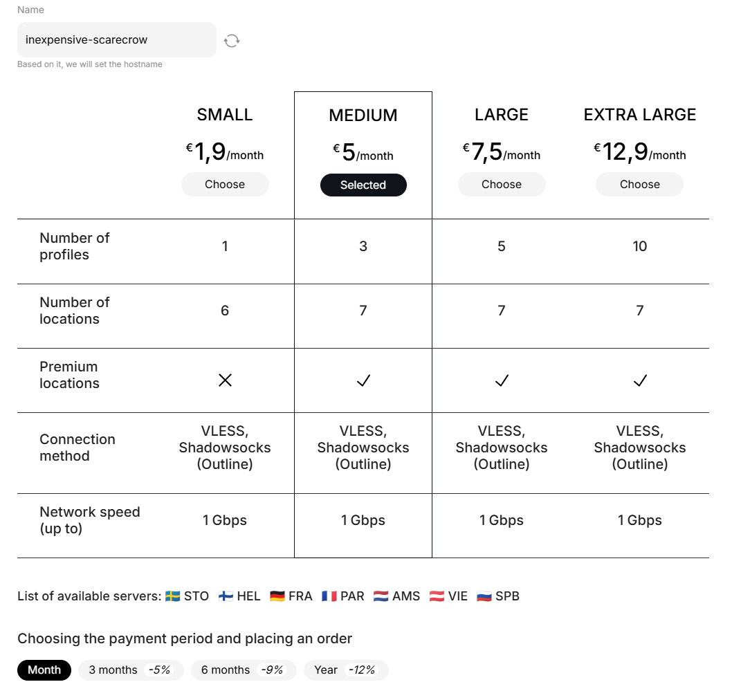Viewport: 732px width, 700px height.
Task: Click the X mark under Small premium locations
Action: pos(225,380)
